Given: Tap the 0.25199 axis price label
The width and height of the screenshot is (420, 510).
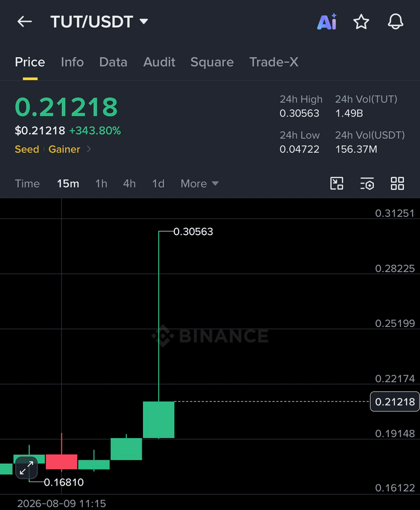Looking at the screenshot, I should [x=395, y=323].
